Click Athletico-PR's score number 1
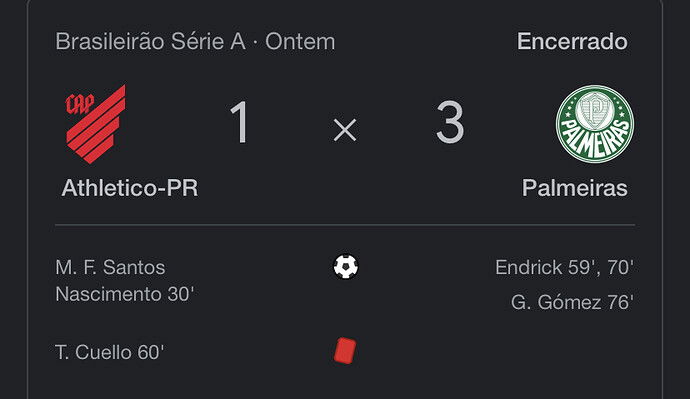Image resolution: width=690 pixels, height=399 pixels. click(240, 122)
